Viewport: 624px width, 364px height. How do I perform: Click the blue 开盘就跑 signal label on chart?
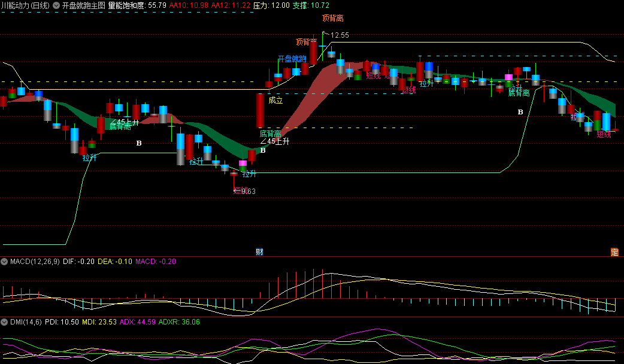292,59
